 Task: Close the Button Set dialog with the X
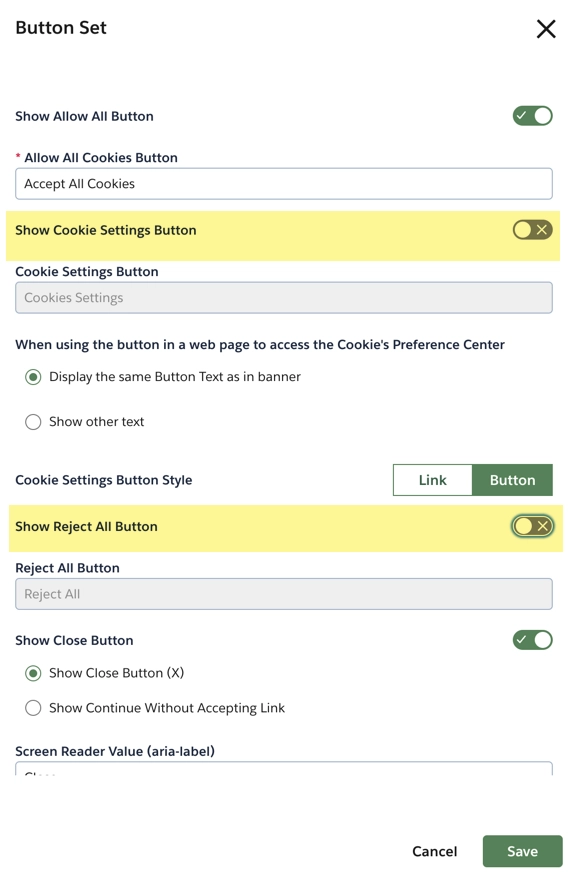pos(546,29)
